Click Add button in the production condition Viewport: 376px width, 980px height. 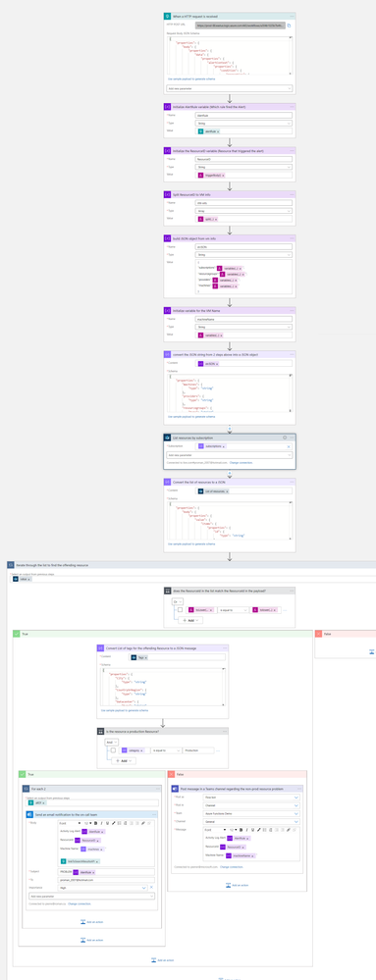click(x=123, y=761)
